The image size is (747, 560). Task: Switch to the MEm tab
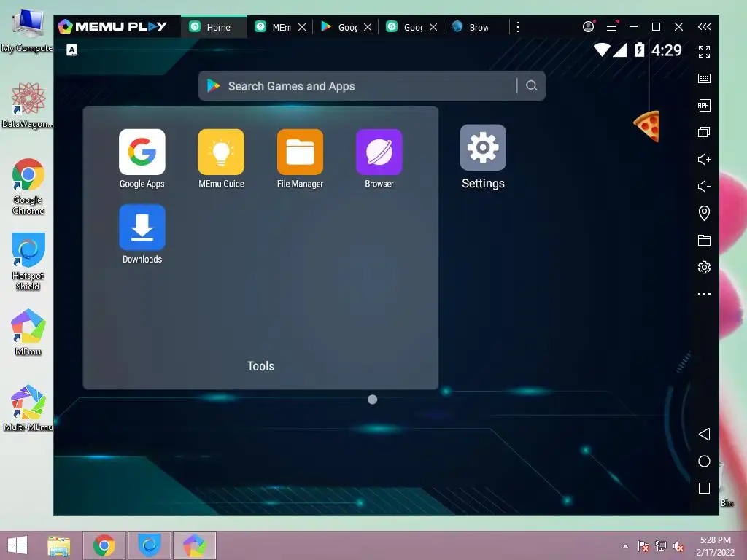[273, 27]
